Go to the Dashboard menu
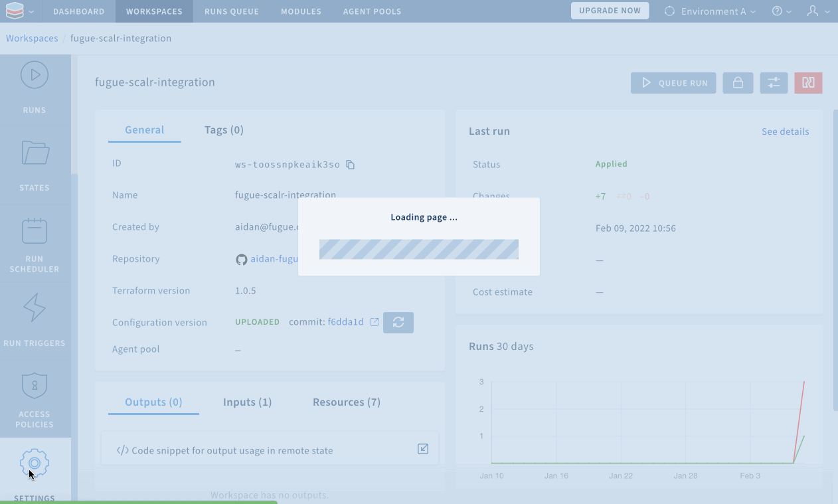The image size is (838, 504). 78,11
